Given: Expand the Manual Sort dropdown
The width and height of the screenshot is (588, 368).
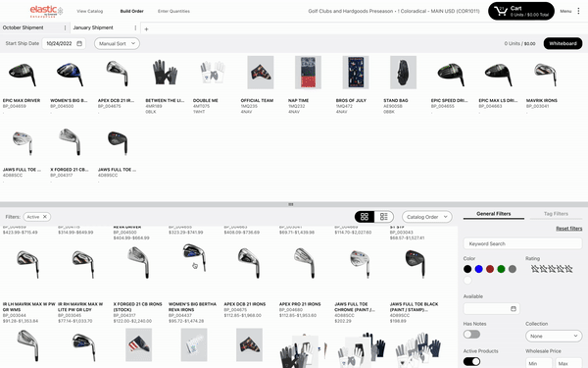Looking at the screenshot, I should 117,43.
